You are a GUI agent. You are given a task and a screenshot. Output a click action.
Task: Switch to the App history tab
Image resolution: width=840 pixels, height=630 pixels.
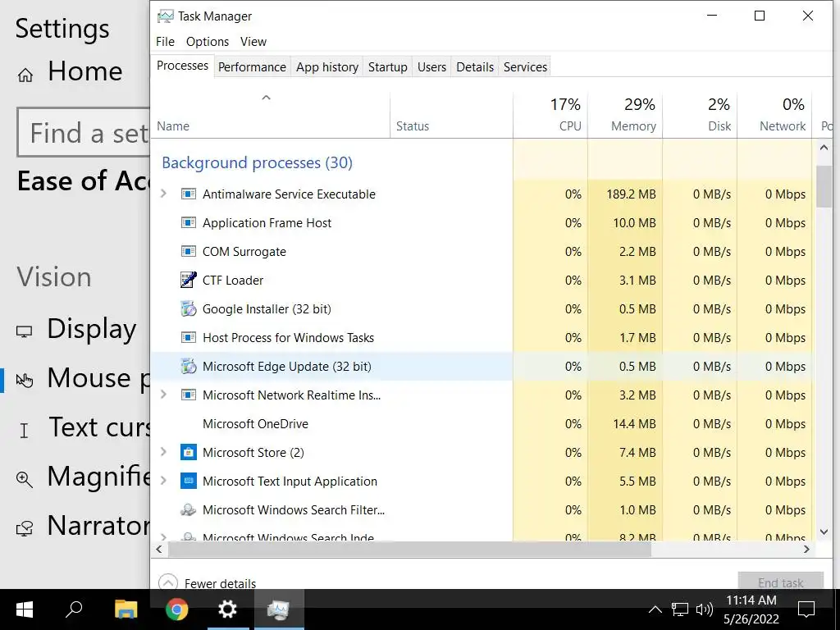coord(326,67)
